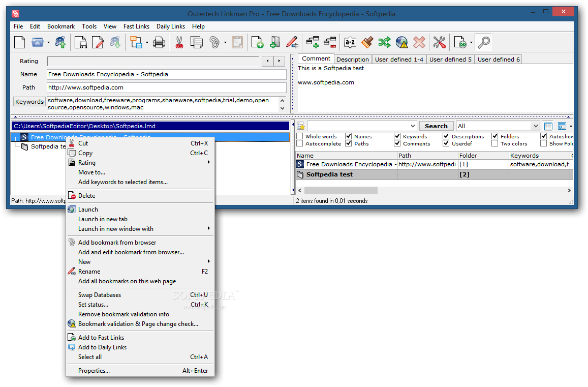Click the copy pages toolbar icon
588x387 pixels.
[x=197, y=42]
